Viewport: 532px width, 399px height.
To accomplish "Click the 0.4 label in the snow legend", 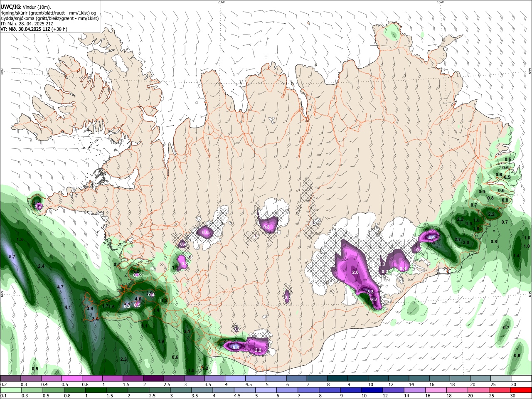I will point(44,384).
